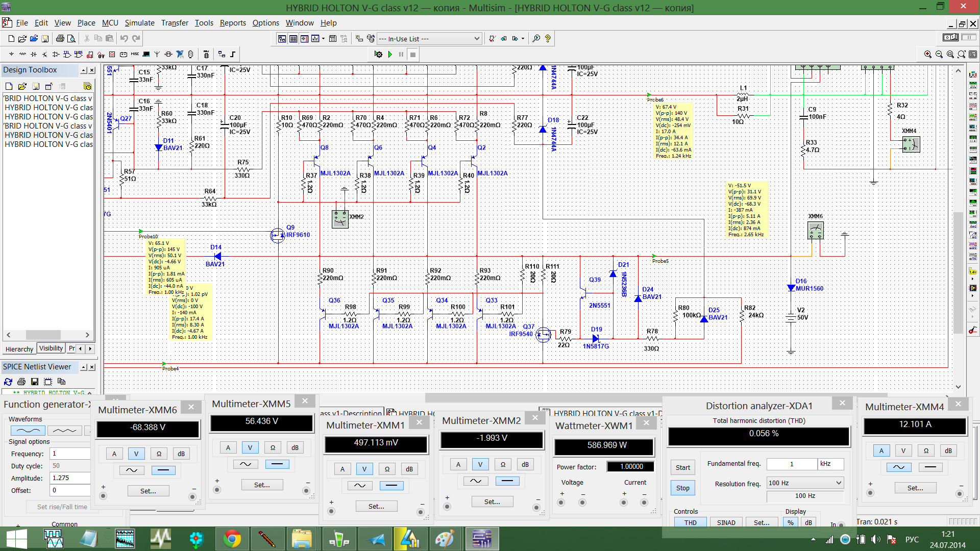Click the function generator Frequency field

[70, 454]
